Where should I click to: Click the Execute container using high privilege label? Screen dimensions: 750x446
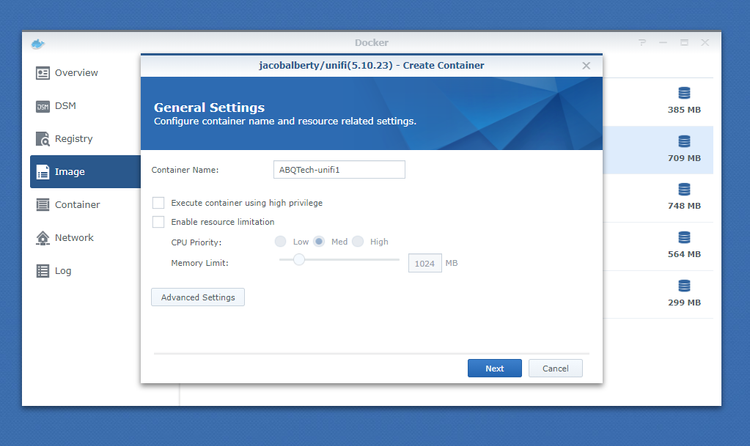pos(247,203)
